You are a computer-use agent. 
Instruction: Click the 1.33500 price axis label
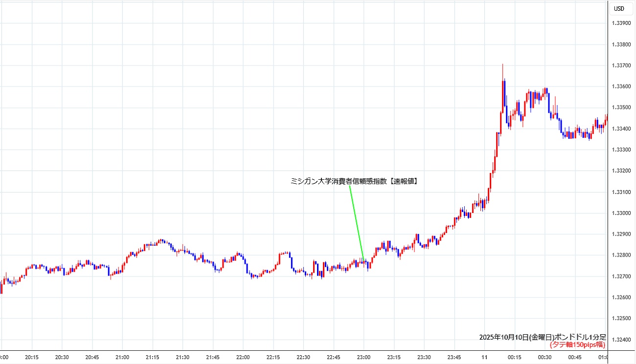620,107
